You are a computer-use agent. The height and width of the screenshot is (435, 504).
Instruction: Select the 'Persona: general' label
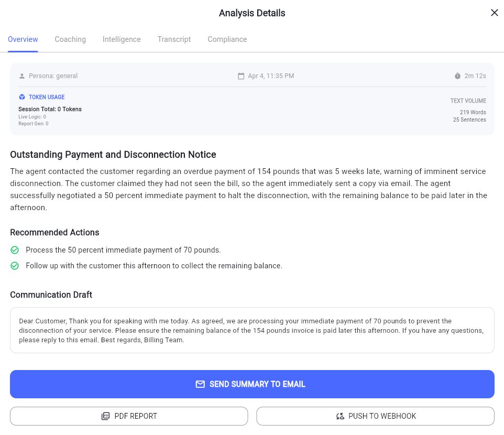[x=53, y=76]
